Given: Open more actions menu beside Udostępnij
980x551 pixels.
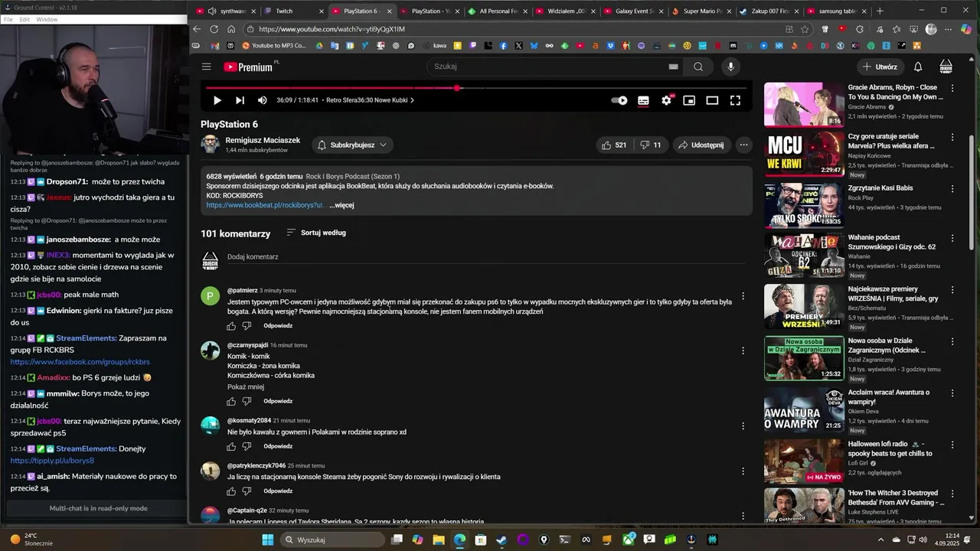Looking at the screenshot, I should click(x=743, y=145).
